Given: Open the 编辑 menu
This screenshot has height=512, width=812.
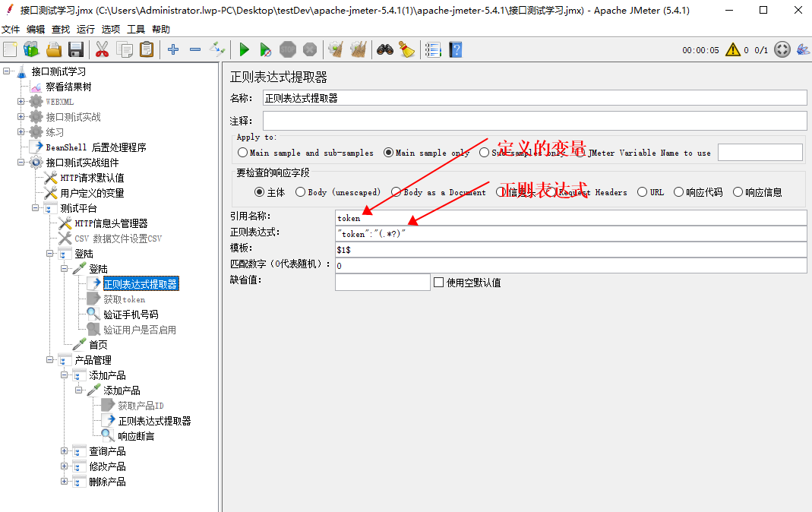Looking at the screenshot, I should coord(36,30).
